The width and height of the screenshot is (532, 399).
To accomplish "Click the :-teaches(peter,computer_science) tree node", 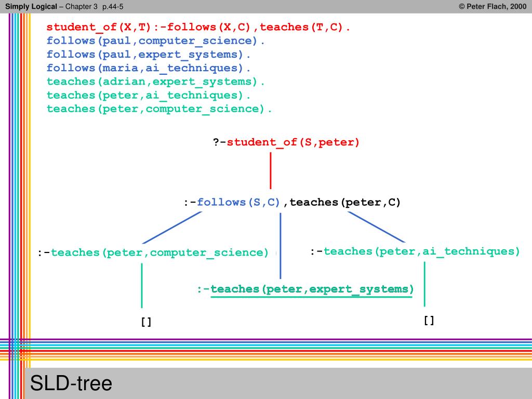I will tap(153, 253).
